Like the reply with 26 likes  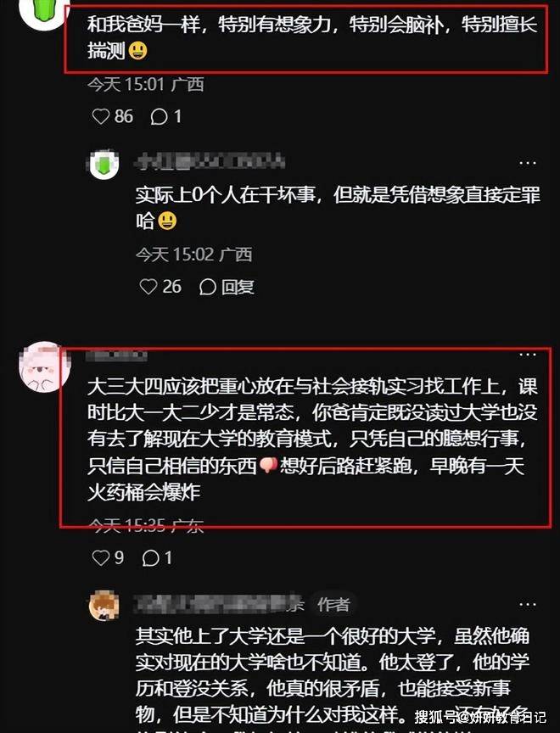click(x=160, y=287)
